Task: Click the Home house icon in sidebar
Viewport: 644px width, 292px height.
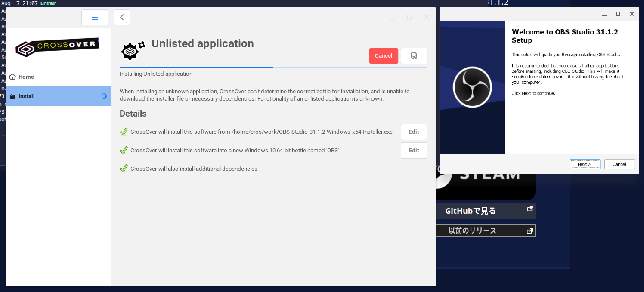Action: [x=12, y=77]
